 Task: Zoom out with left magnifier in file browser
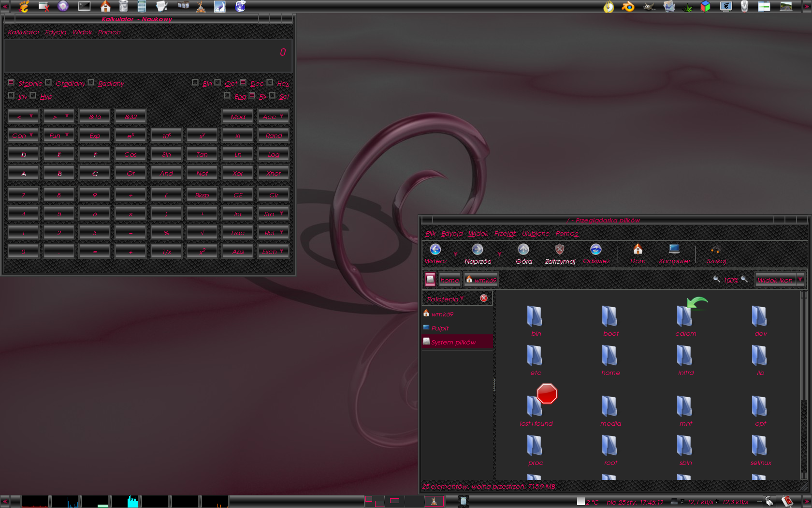pos(717,279)
